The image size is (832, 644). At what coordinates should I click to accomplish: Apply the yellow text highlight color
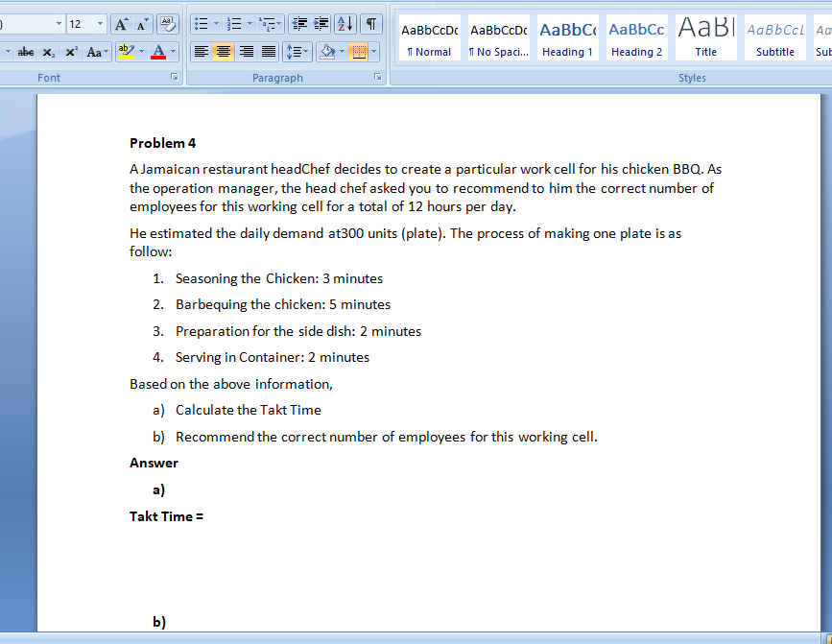tap(127, 52)
